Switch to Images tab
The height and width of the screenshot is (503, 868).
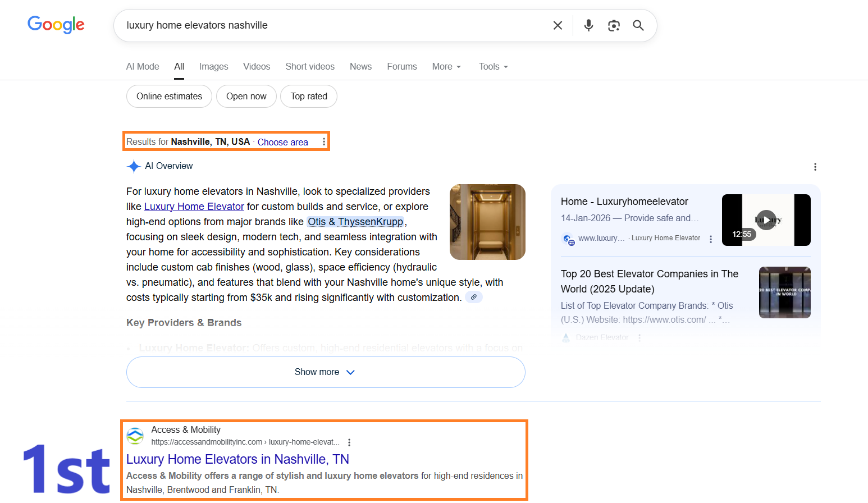[x=214, y=66]
